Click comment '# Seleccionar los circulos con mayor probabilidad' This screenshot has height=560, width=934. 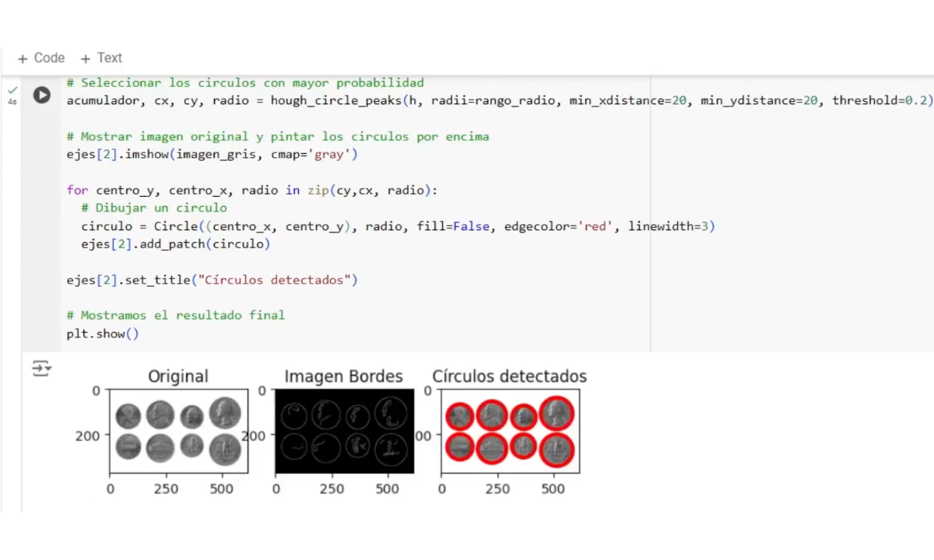coord(245,83)
